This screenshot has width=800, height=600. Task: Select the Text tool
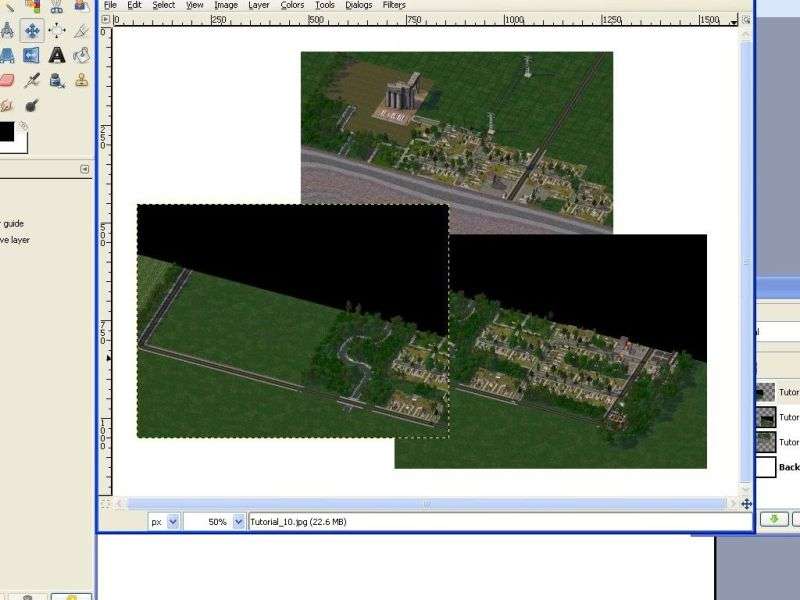[x=57, y=56]
